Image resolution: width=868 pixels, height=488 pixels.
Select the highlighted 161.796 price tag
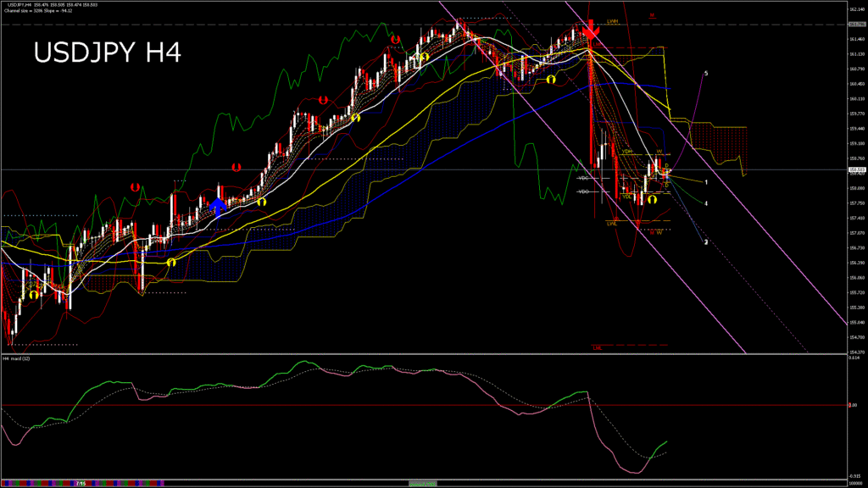coord(855,25)
